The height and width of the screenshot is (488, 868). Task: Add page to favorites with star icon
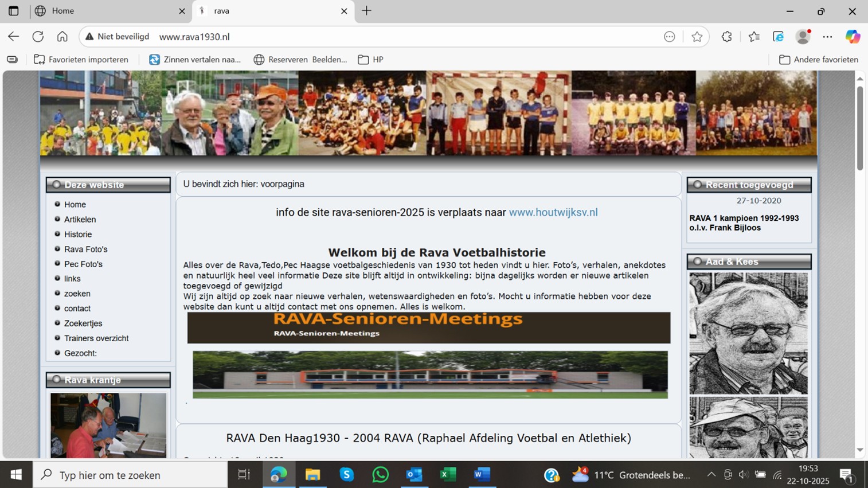pyautogui.click(x=697, y=37)
